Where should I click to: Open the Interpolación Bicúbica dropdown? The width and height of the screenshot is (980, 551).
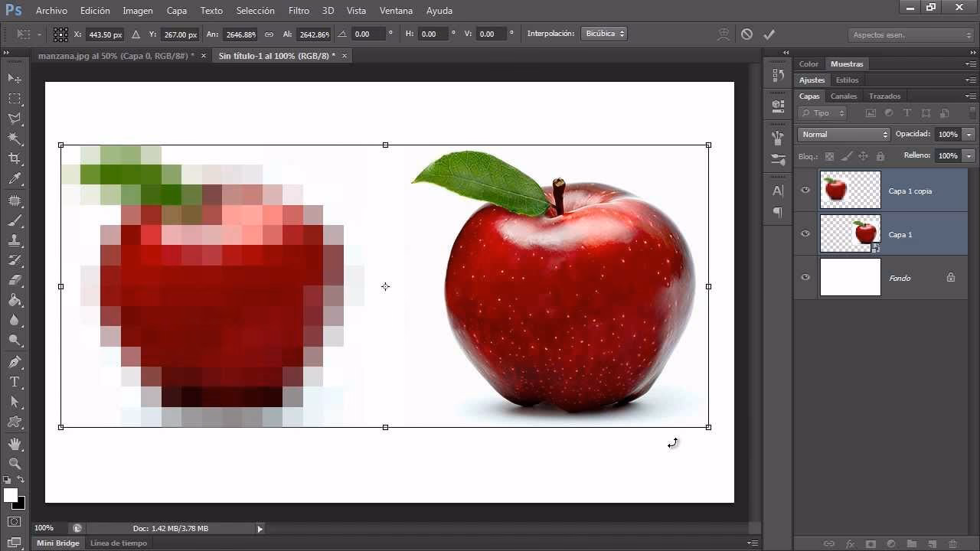click(604, 33)
